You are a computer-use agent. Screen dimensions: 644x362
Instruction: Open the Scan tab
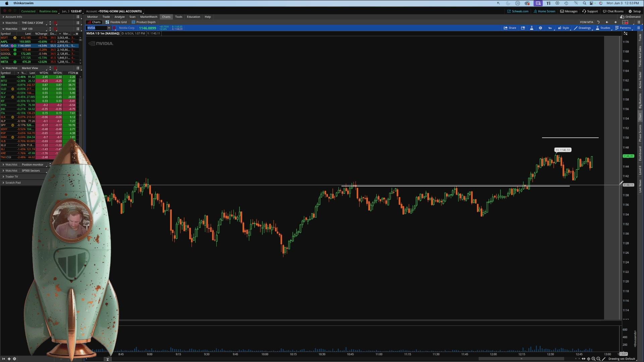[132, 17]
